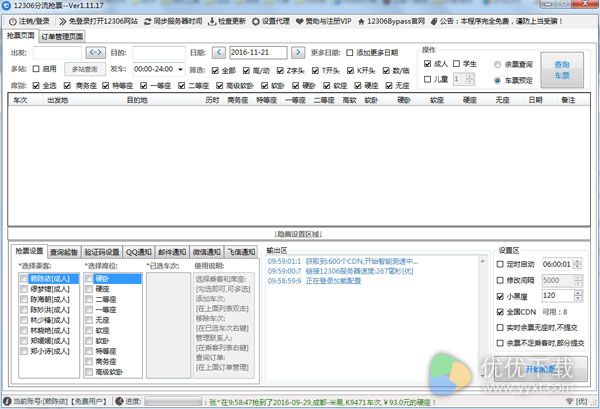Image resolution: width=600 pixels, height=409 pixels.
Task: Switch to 抢票页面 tab
Action: point(21,36)
